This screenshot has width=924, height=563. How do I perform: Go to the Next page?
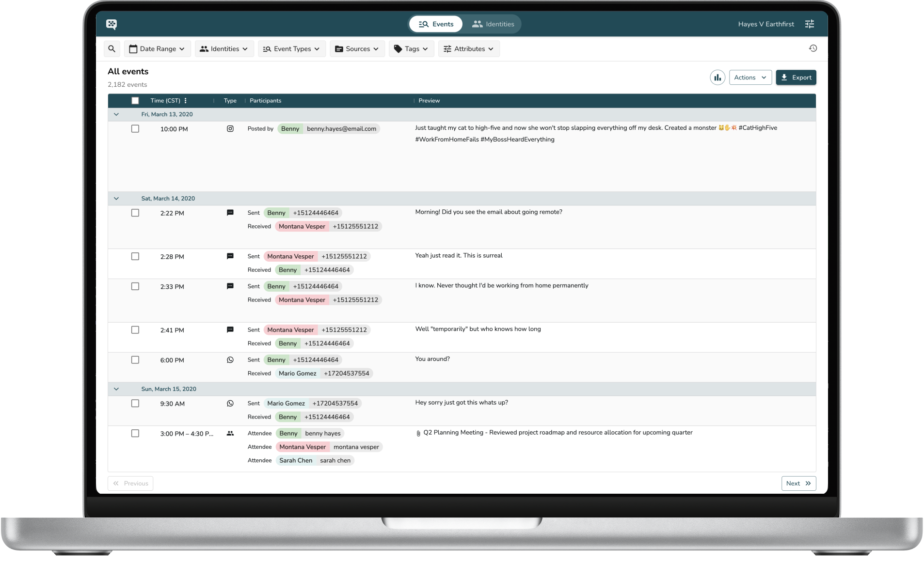[798, 484]
